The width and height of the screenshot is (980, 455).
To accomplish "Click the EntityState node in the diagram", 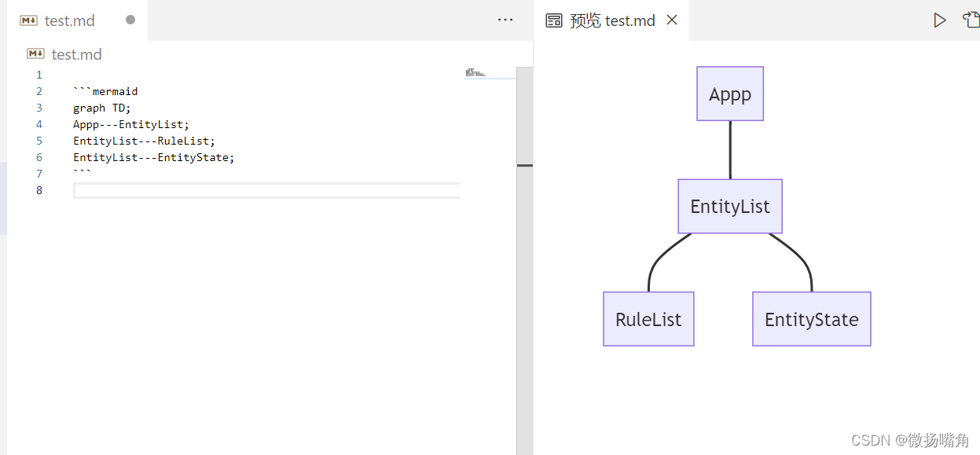I will coord(812,319).
